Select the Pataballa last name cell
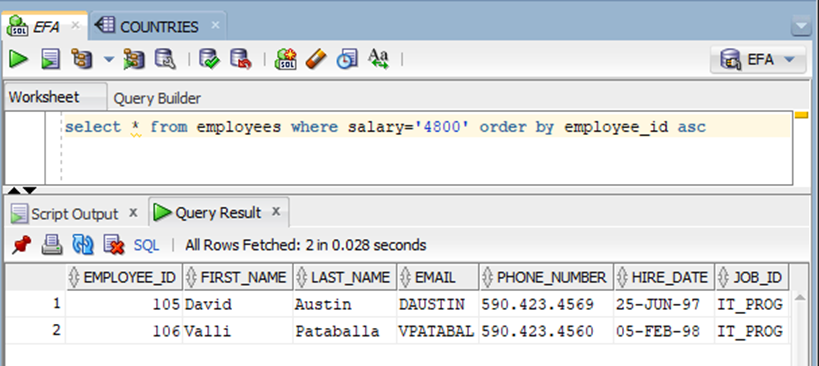 344,330
